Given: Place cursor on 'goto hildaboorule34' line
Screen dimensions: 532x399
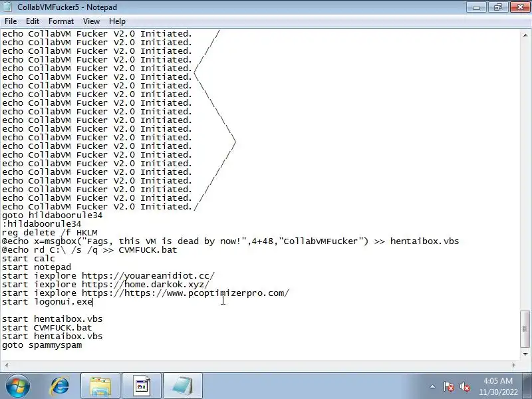Looking at the screenshot, I should 53,215.
